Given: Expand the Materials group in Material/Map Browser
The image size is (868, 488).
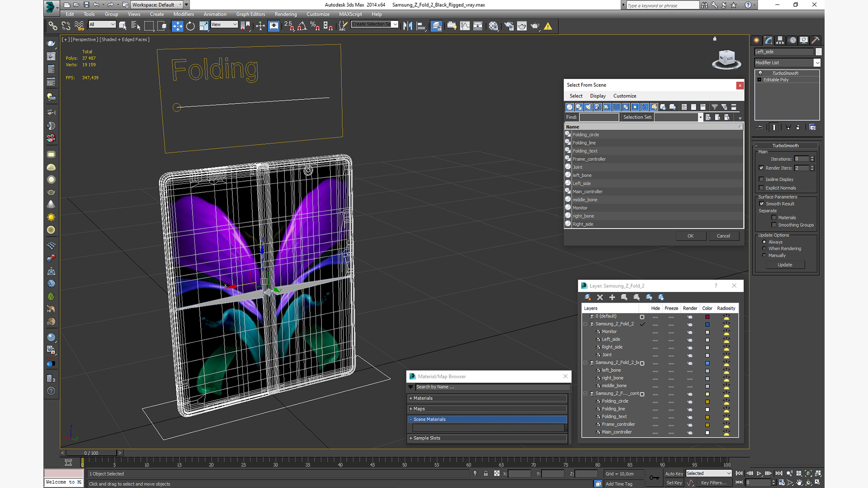Looking at the screenshot, I should pos(487,398).
